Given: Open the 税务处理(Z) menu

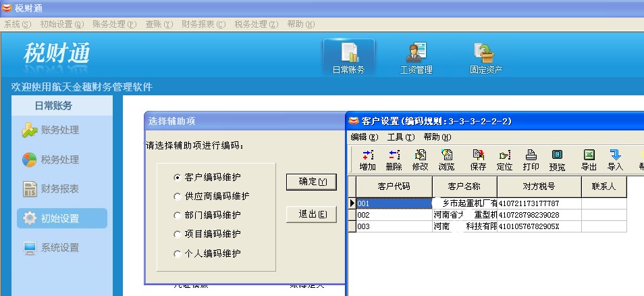Looking at the screenshot, I should (257, 24).
